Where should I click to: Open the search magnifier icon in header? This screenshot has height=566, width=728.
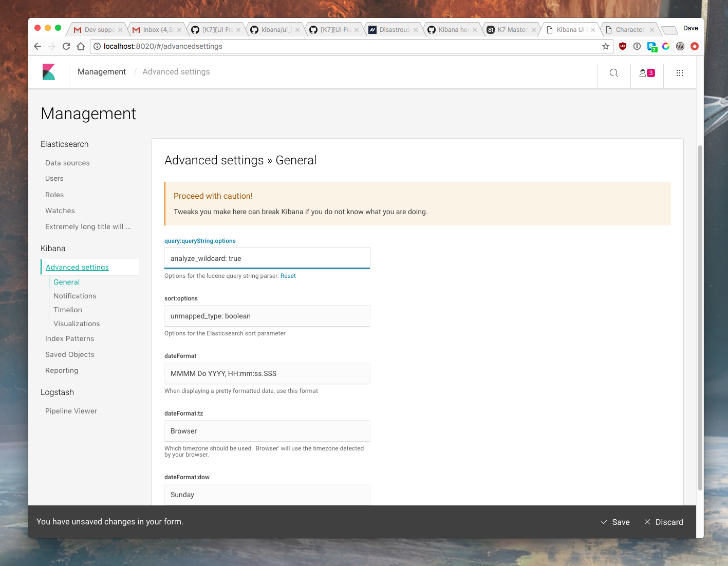point(614,73)
